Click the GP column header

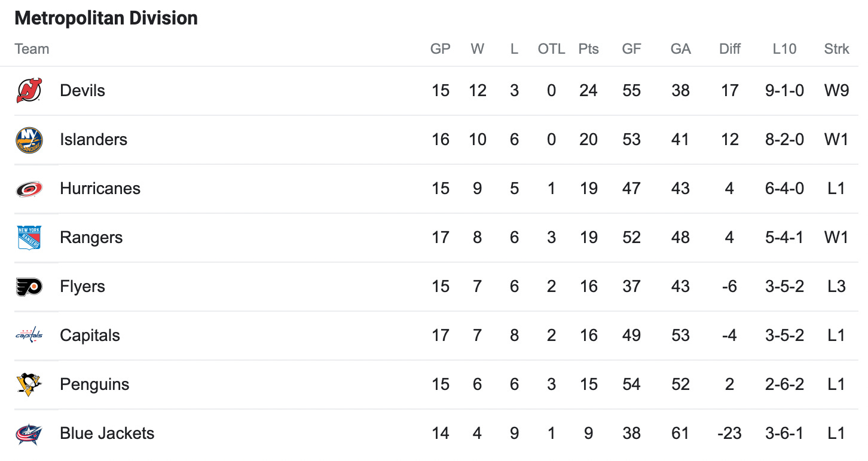click(x=441, y=49)
